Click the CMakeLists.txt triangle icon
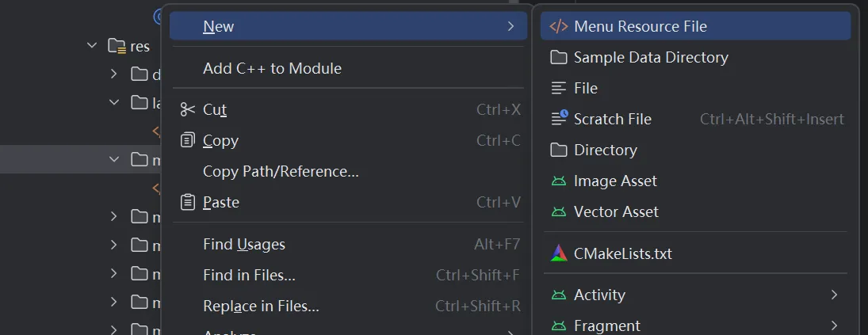Image resolution: width=868 pixels, height=335 pixels. click(x=559, y=253)
